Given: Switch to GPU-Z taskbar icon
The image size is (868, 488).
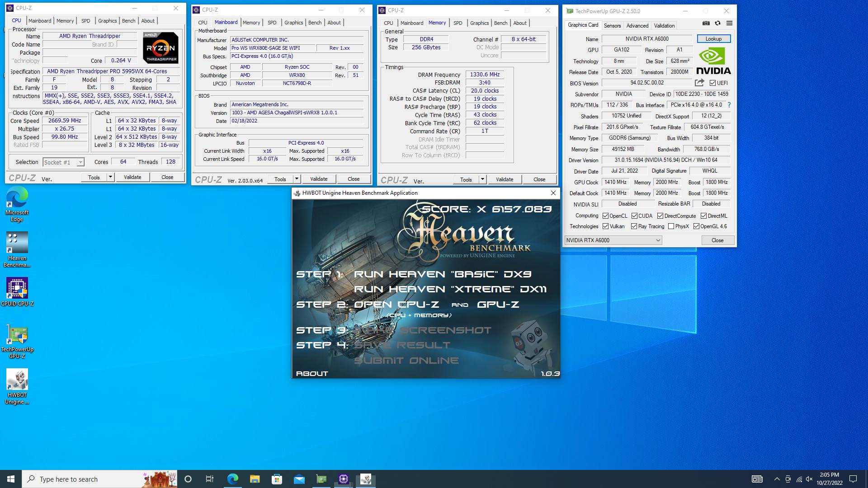Looking at the screenshot, I should pyautogui.click(x=321, y=479).
